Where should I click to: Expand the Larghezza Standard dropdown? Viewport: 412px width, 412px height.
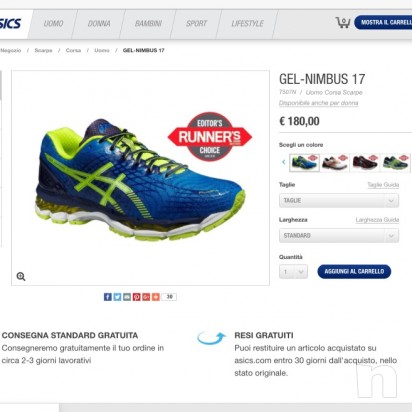click(339, 236)
